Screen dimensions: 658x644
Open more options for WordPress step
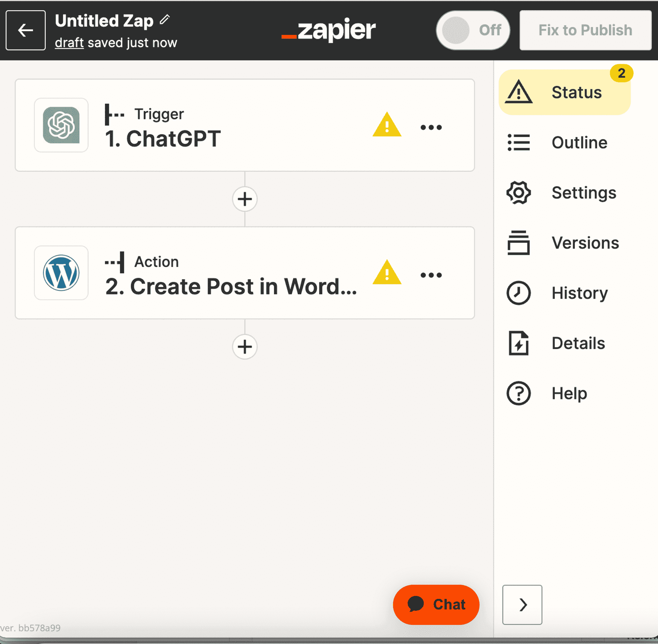click(431, 275)
